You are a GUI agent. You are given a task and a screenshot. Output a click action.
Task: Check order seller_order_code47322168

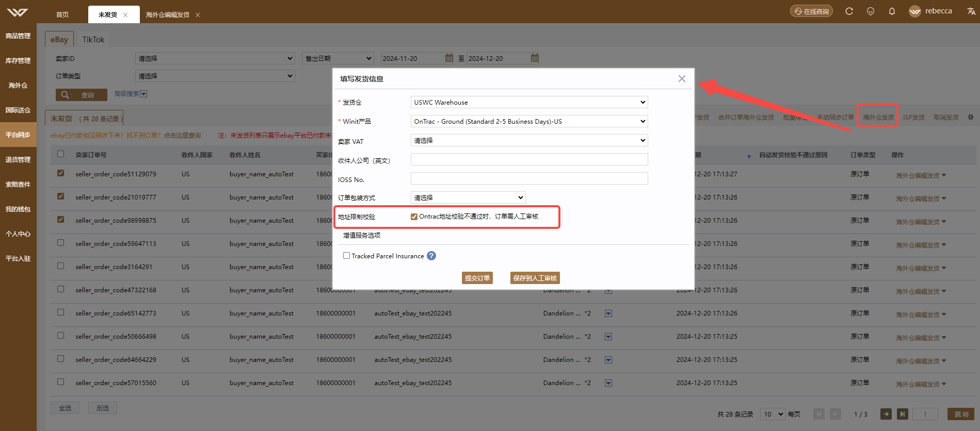(61, 289)
